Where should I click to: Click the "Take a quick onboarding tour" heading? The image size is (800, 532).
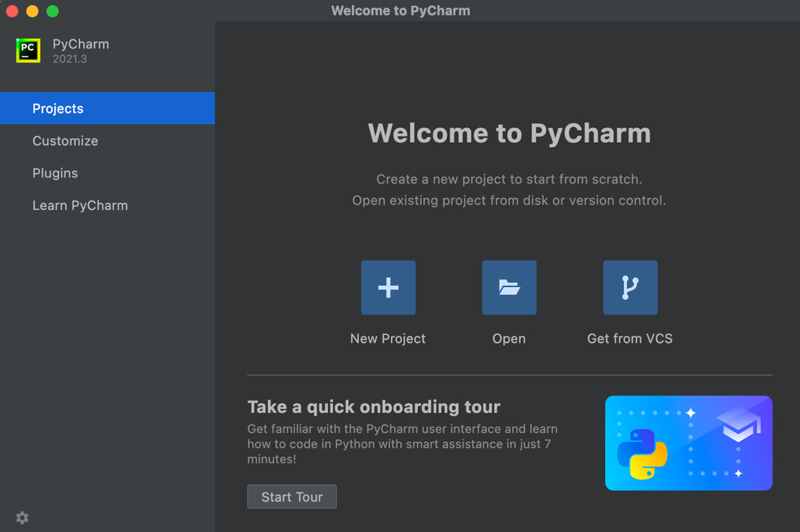click(374, 407)
